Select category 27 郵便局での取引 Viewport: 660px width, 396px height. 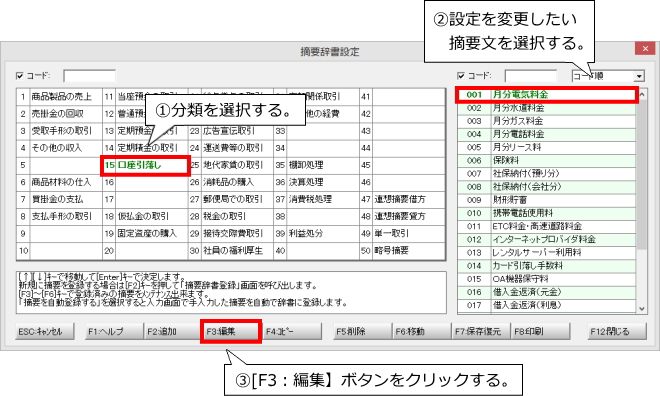[x=231, y=199]
